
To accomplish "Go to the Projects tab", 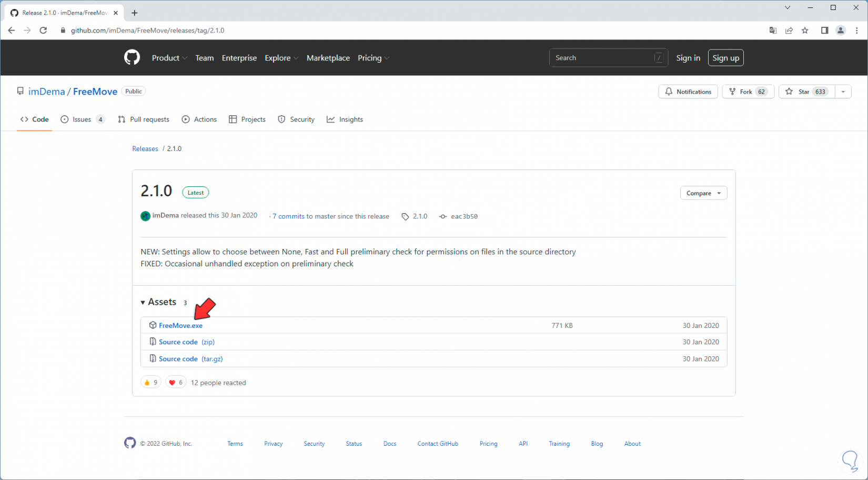I will coord(247,119).
